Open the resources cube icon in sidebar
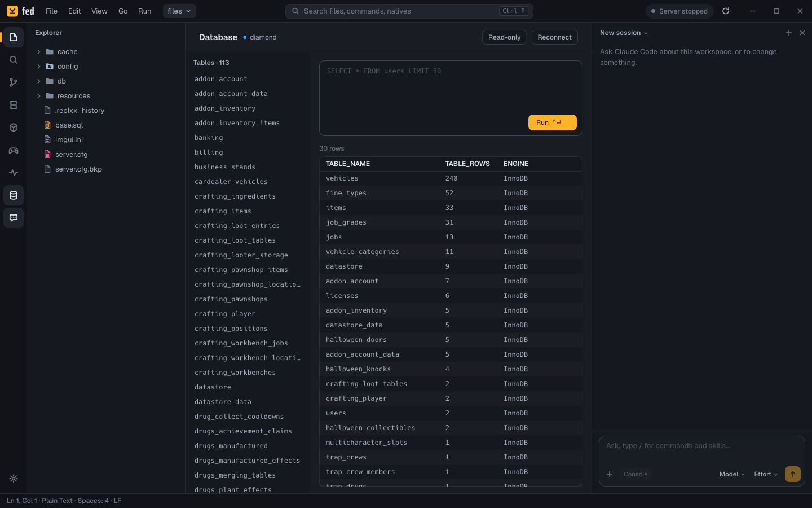The width and height of the screenshot is (812, 508). [x=14, y=128]
